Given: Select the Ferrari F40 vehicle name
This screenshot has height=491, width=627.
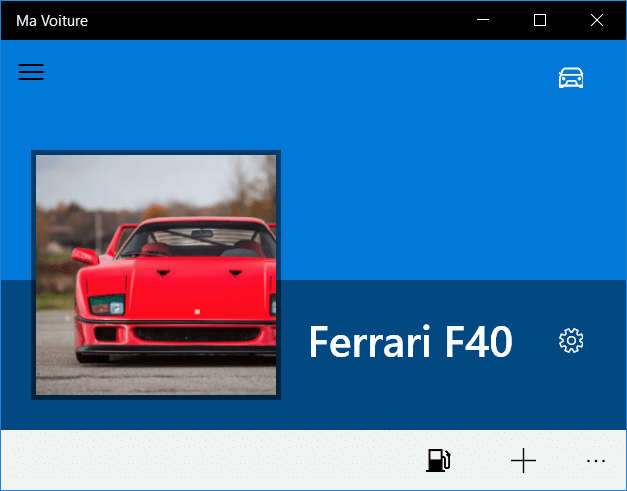Looking at the screenshot, I should point(410,342).
